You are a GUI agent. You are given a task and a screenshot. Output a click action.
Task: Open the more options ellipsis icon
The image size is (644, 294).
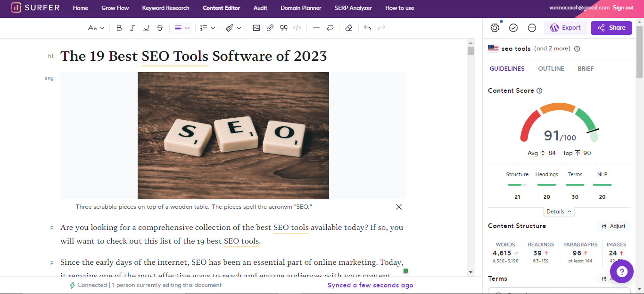click(532, 28)
